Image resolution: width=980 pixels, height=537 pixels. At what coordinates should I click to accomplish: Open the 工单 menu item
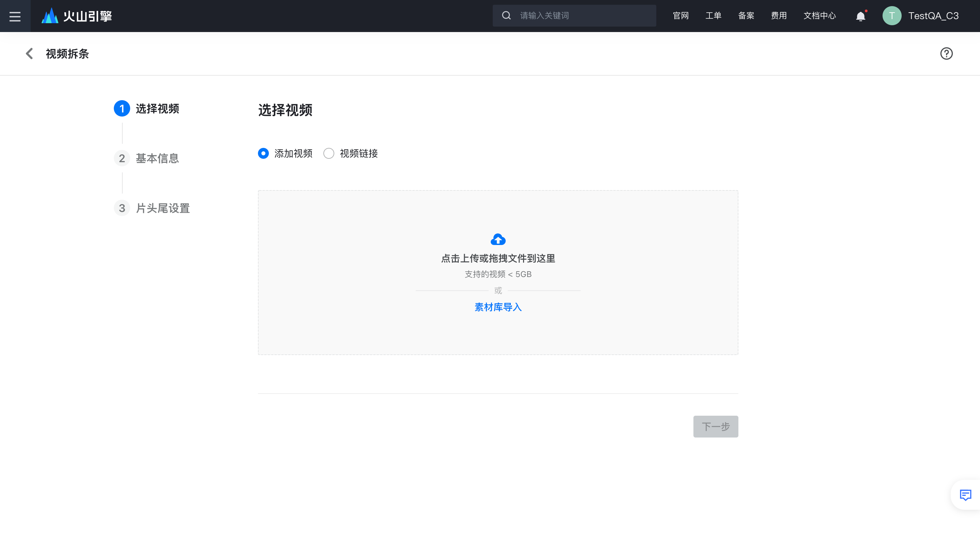point(713,16)
